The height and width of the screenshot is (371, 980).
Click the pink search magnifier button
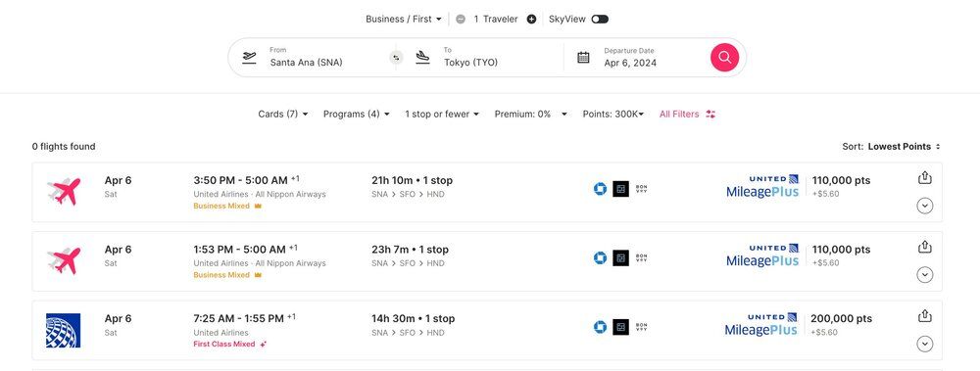pyautogui.click(x=724, y=58)
